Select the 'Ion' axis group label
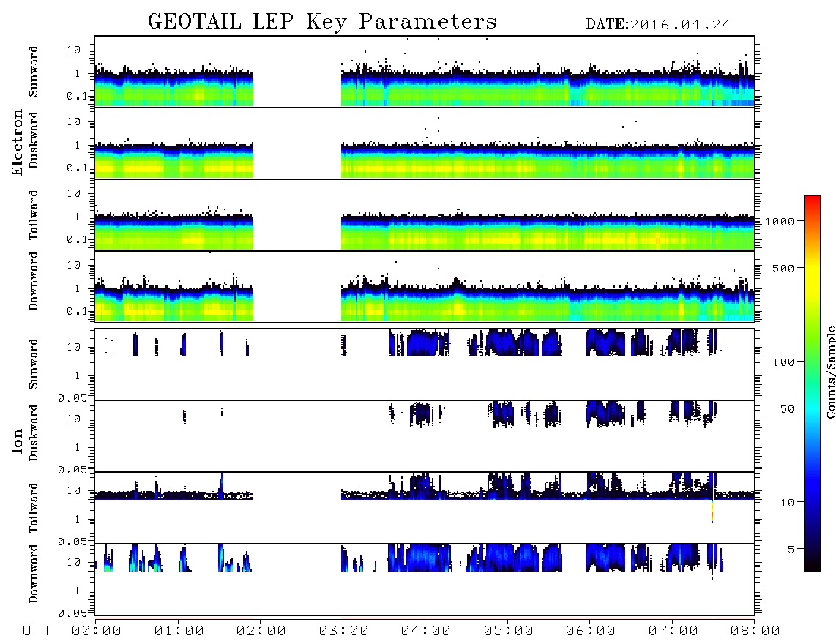Screen dimensions: 836x644 tap(17, 441)
